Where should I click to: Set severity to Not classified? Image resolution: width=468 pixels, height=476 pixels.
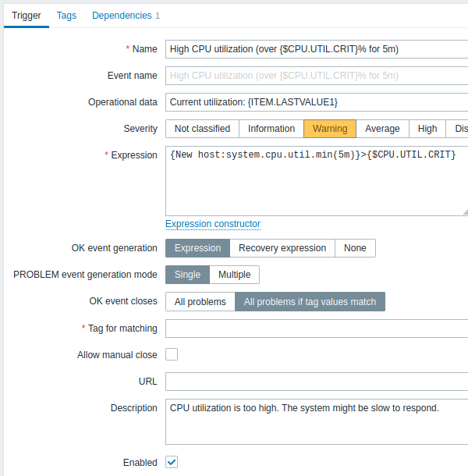click(x=202, y=129)
